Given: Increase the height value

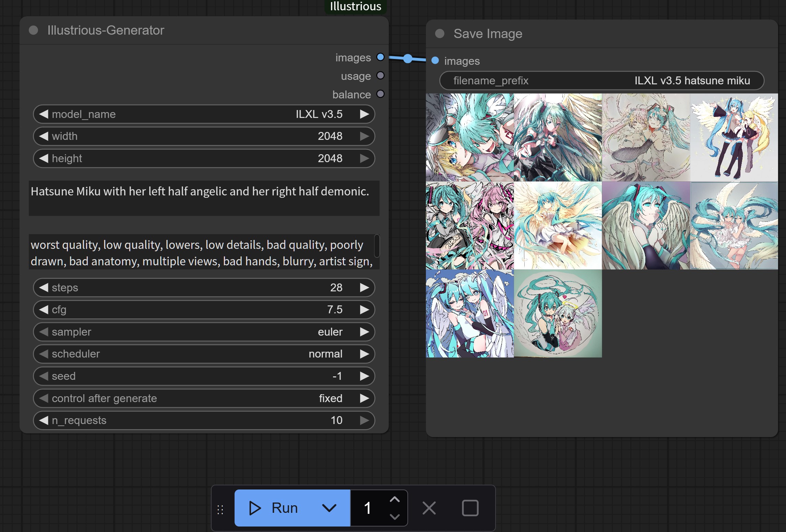Looking at the screenshot, I should (365, 158).
